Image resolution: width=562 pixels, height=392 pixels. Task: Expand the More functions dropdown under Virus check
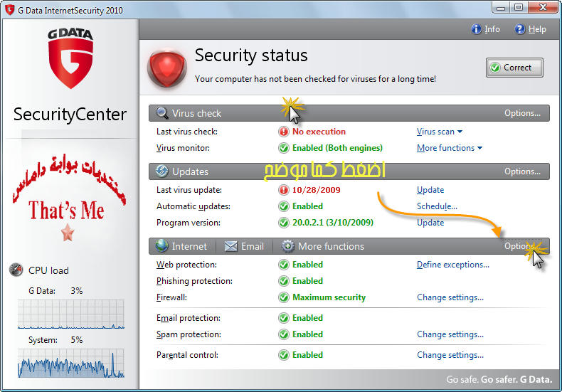click(x=450, y=148)
